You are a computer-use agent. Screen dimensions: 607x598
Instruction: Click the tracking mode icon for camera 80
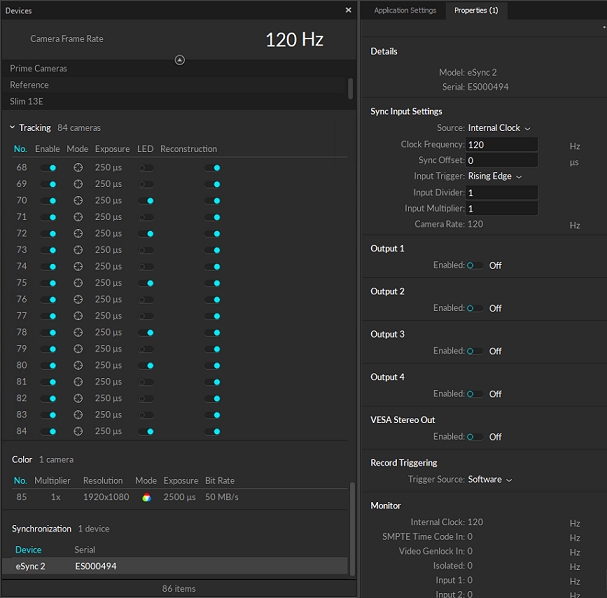point(78,365)
